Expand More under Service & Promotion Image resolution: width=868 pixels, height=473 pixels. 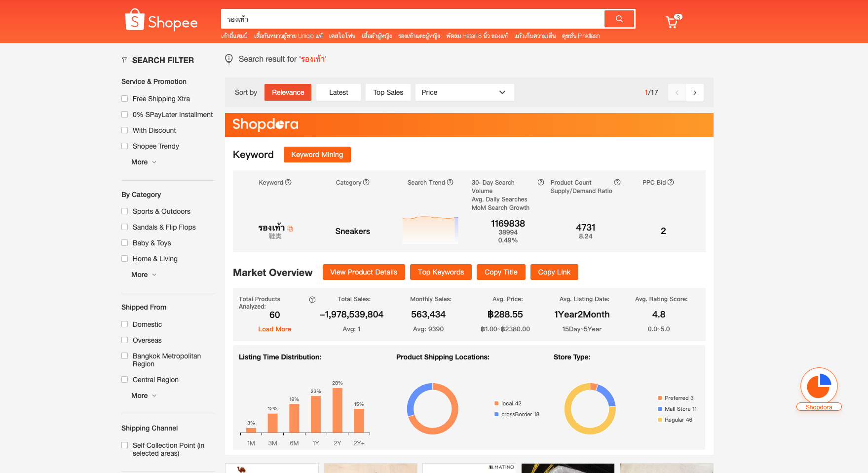tap(144, 162)
